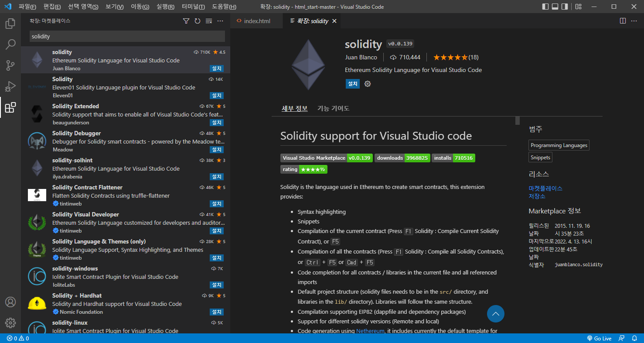This screenshot has width=644, height=343.
Task: Open editor more actions menu
Action: tap(634, 21)
